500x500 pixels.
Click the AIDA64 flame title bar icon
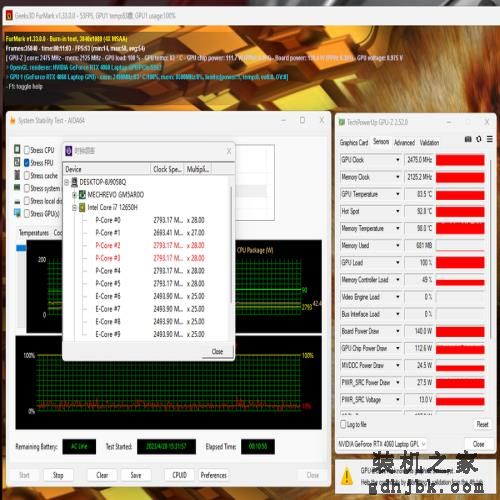(x=13, y=120)
